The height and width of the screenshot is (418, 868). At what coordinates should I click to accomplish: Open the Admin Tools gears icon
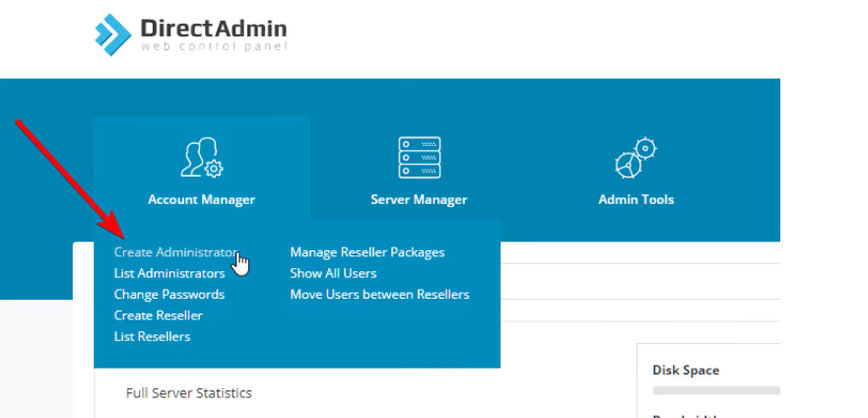click(x=635, y=158)
